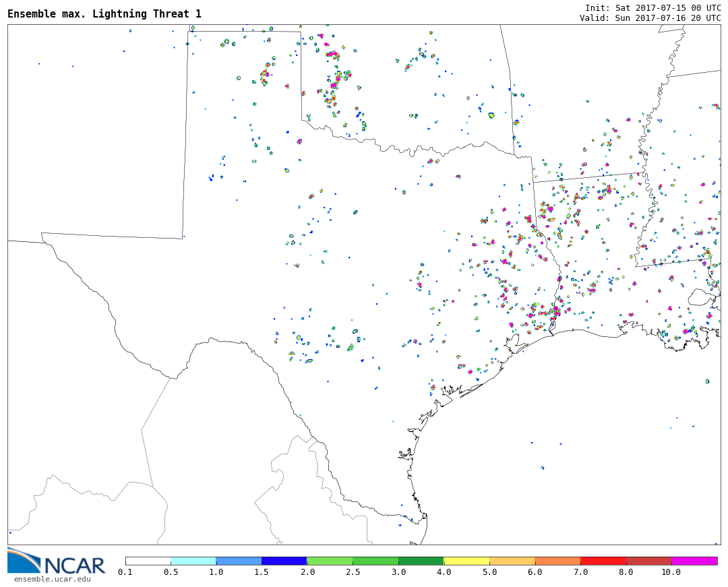This screenshot has height=587, width=728.
Task: Select the 'Init: Sat 2017-07-15 00 UTC' text
Action: (653, 8)
